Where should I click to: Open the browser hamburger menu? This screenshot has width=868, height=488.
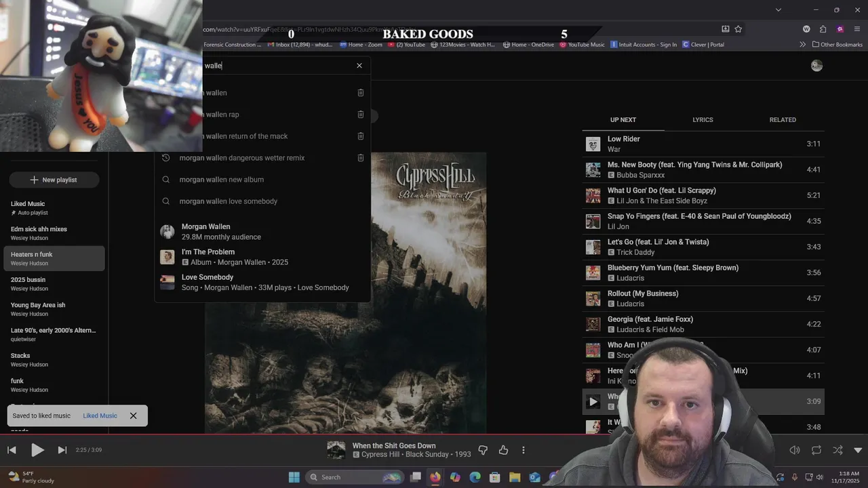pos(857,29)
